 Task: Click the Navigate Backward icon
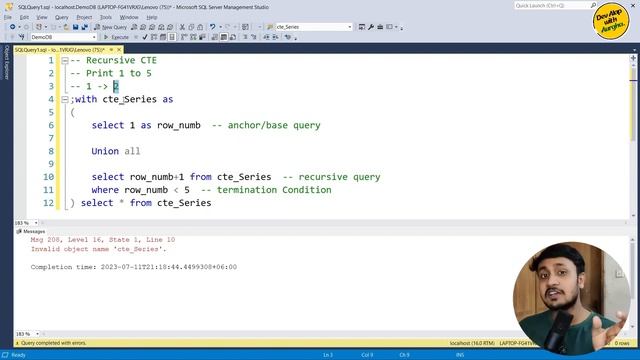point(13,27)
